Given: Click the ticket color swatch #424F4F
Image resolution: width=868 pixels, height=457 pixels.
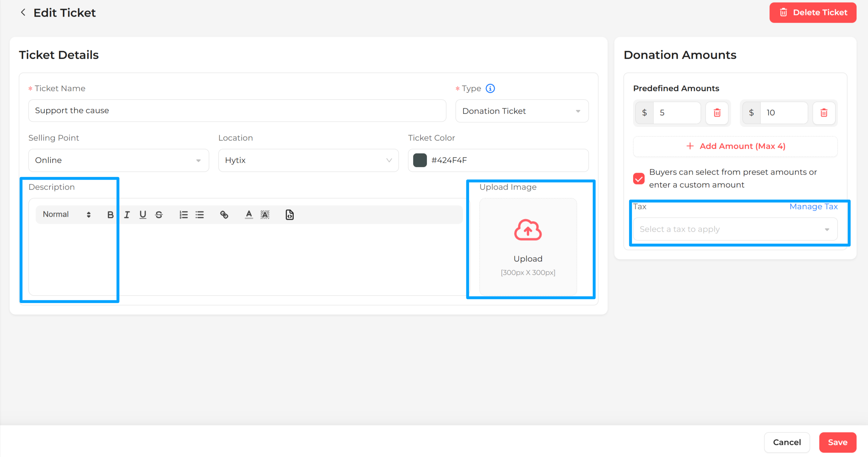Looking at the screenshot, I should [420, 160].
